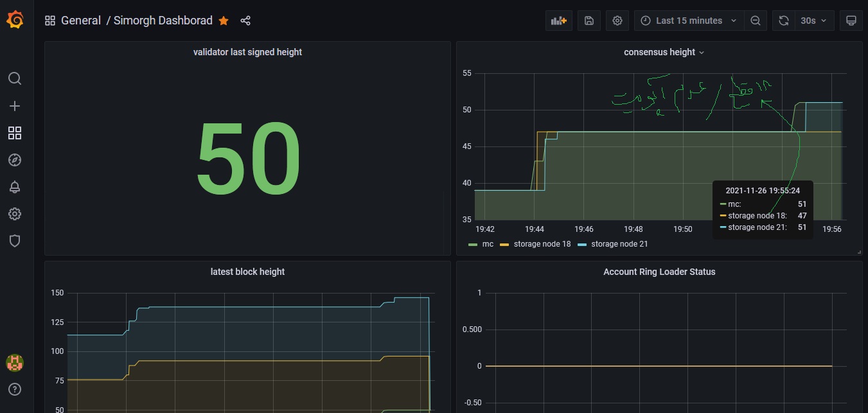
Task: Click the Create plus icon in sidebar
Action: click(x=15, y=106)
